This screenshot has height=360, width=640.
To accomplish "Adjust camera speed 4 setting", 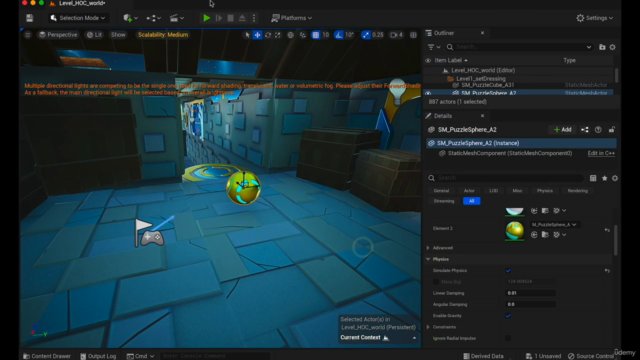I will tap(396, 35).
